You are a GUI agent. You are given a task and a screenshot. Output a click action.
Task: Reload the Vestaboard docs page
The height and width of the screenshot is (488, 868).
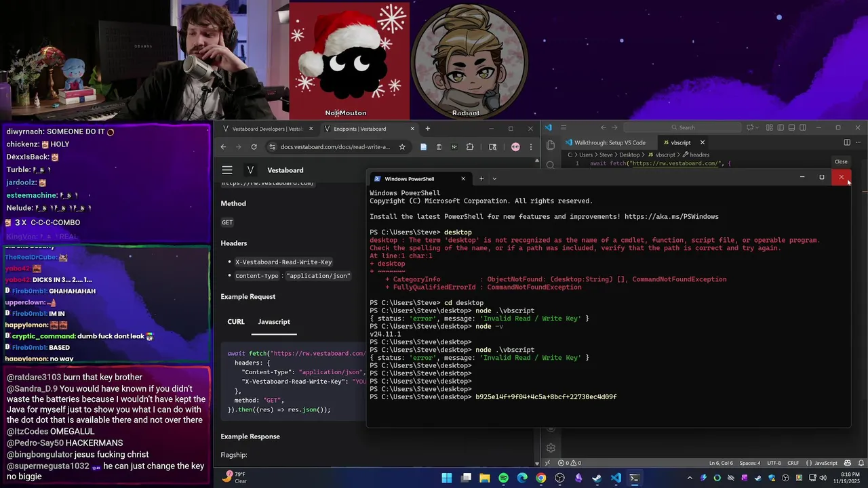click(254, 146)
